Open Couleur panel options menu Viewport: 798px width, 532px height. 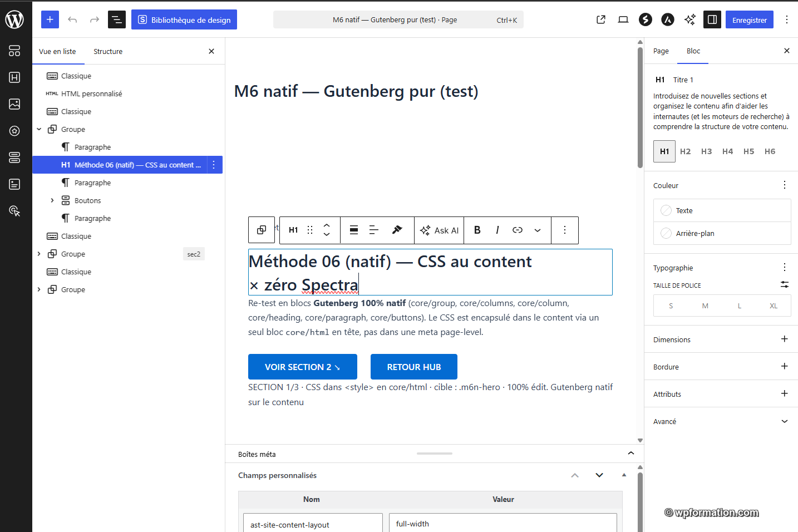[785, 185]
